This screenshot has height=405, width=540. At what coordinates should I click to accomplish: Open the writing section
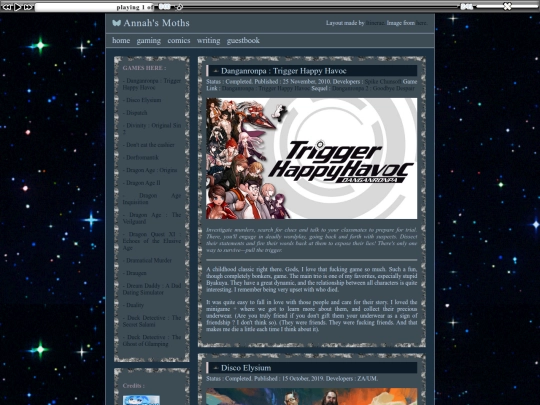coord(208,41)
